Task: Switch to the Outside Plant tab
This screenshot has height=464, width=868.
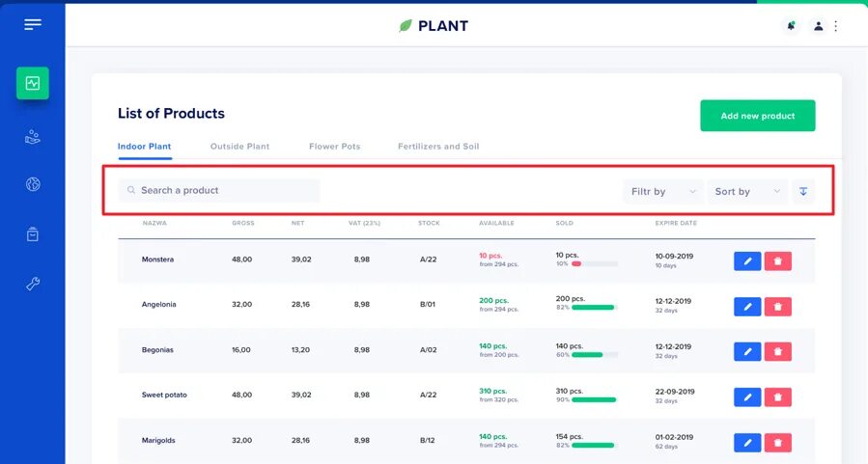Action: [x=239, y=147]
